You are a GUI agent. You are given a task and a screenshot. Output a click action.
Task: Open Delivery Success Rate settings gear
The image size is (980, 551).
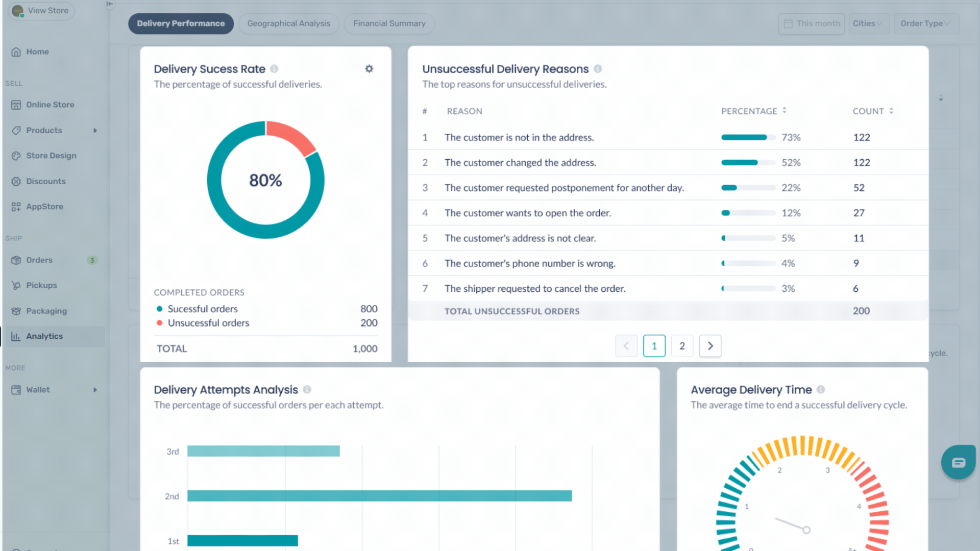click(369, 69)
